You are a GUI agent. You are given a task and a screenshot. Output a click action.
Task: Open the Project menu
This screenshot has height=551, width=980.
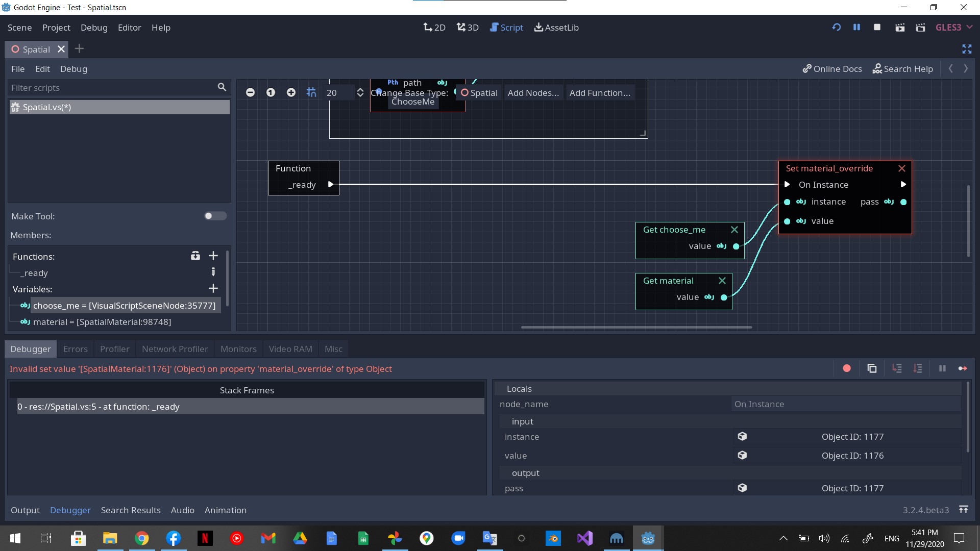56,28
